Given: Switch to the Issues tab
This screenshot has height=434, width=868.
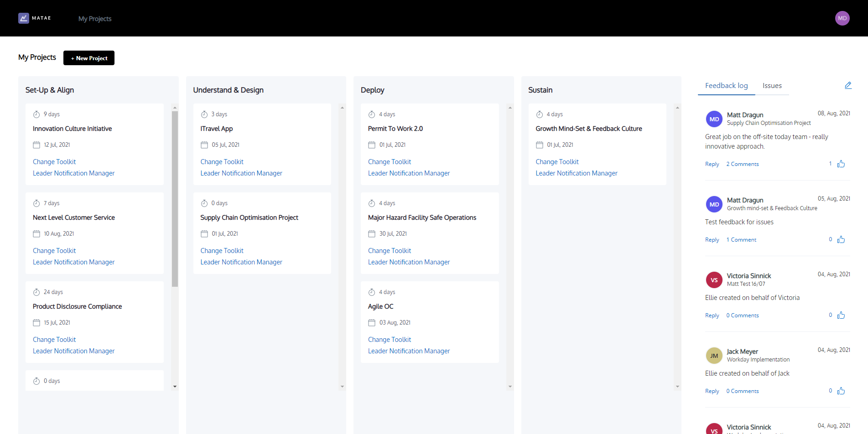Looking at the screenshot, I should [772, 85].
